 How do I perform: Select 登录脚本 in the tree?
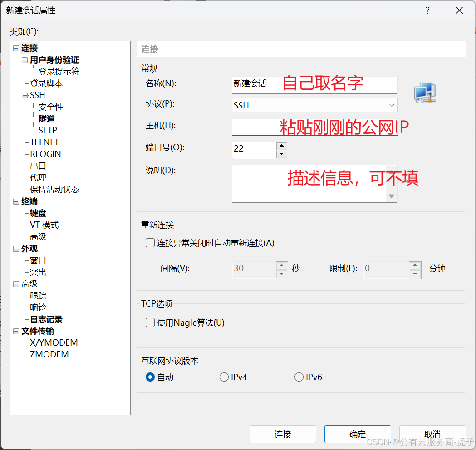click(x=46, y=83)
